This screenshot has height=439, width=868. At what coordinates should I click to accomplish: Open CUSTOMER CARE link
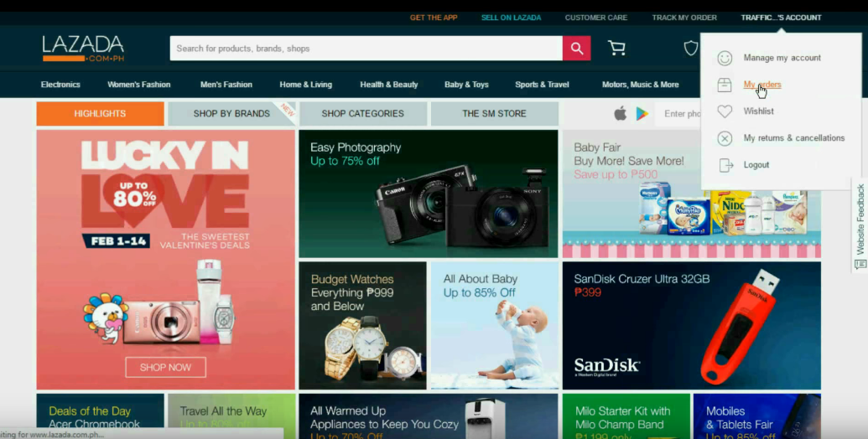click(595, 18)
